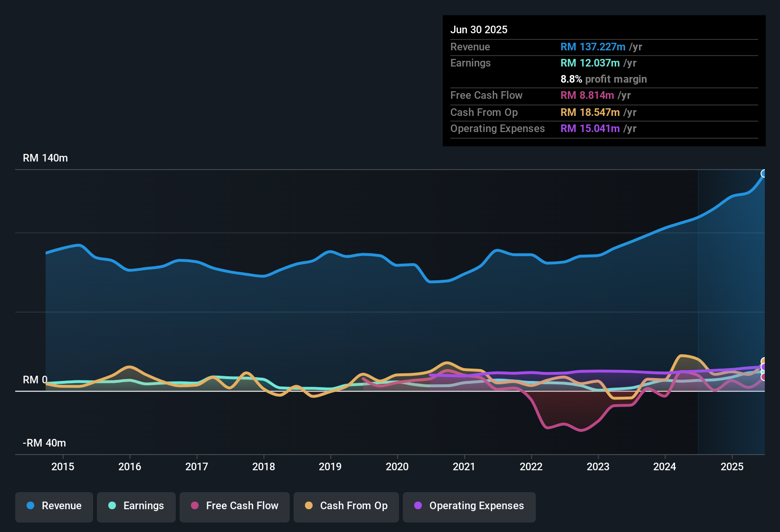Expand the profit margin detail row
780x532 pixels.
pos(604,79)
